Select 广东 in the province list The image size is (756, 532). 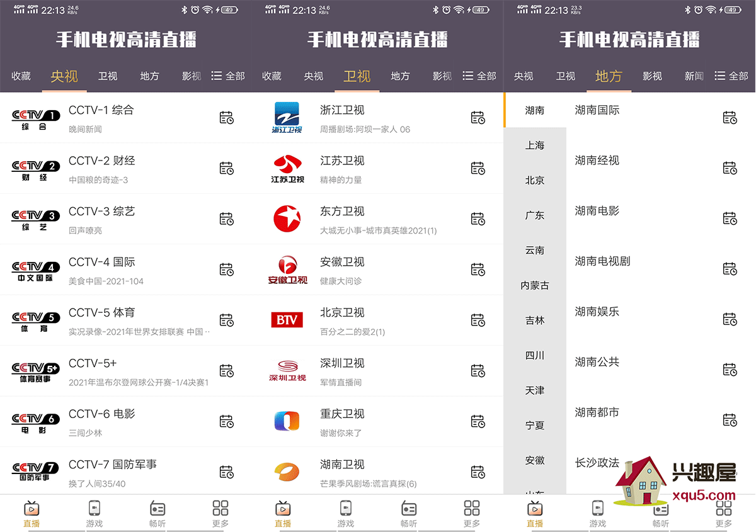pyautogui.click(x=535, y=215)
